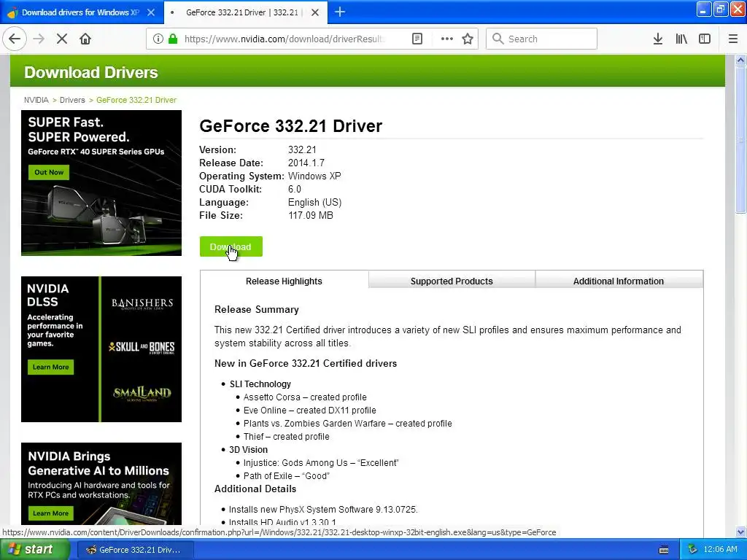
Task: Click the vertical scrollbar thumb
Action: [740, 140]
